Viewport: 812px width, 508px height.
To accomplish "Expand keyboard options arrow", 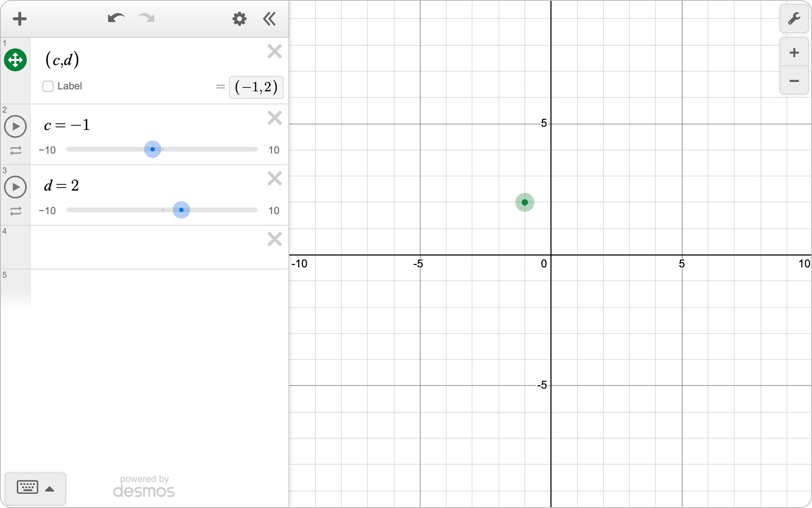I will point(50,489).
